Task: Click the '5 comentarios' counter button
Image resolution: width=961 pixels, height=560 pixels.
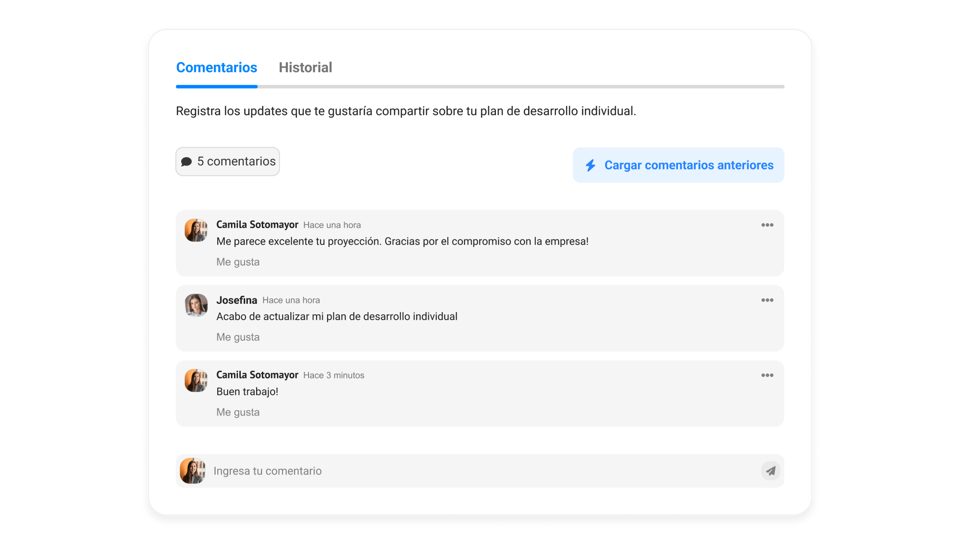Action: pyautogui.click(x=228, y=161)
